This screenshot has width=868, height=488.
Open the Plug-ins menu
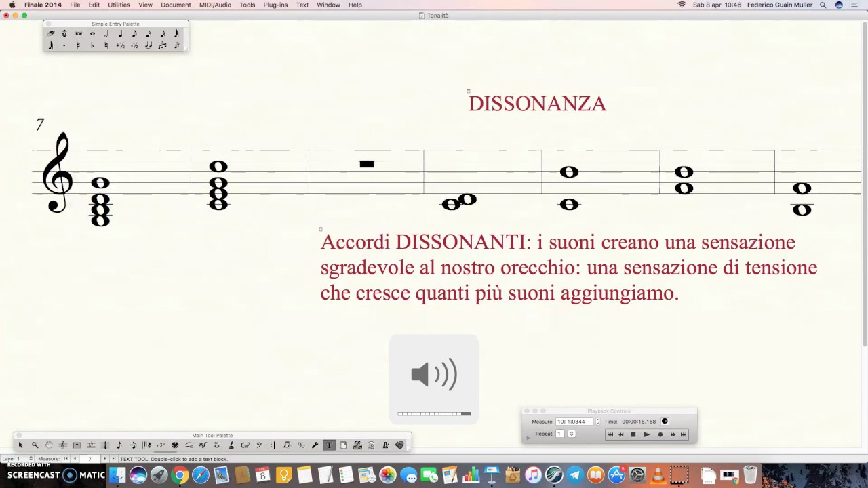tap(275, 5)
